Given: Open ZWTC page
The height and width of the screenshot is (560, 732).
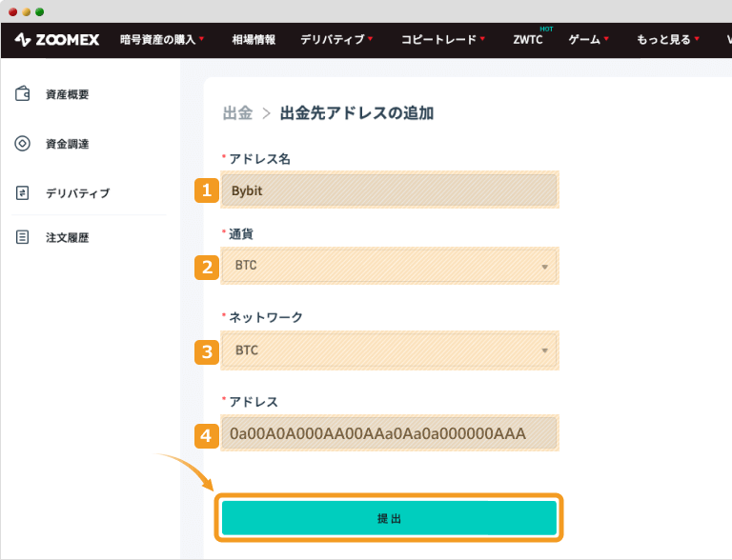Looking at the screenshot, I should [x=528, y=40].
